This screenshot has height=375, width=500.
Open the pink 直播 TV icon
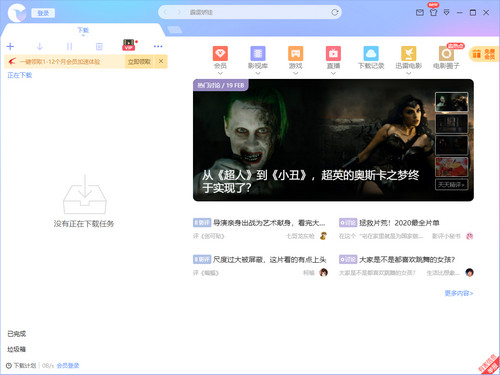333,53
